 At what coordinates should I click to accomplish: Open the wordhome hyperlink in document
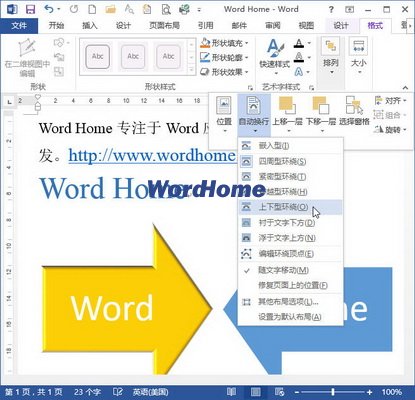tap(152, 155)
